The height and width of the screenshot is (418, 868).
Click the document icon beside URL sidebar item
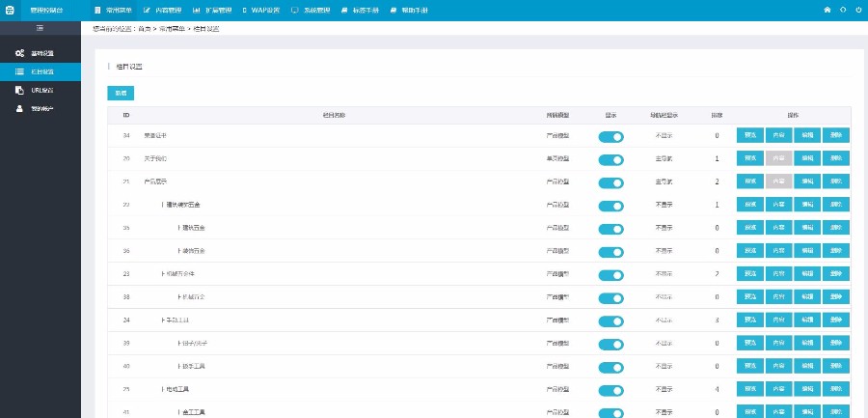(19, 90)
